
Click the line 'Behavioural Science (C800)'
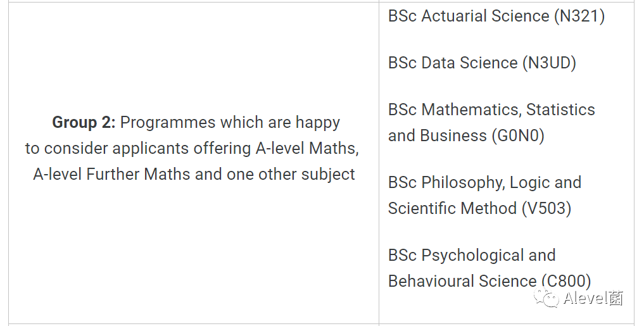[489, 281]
